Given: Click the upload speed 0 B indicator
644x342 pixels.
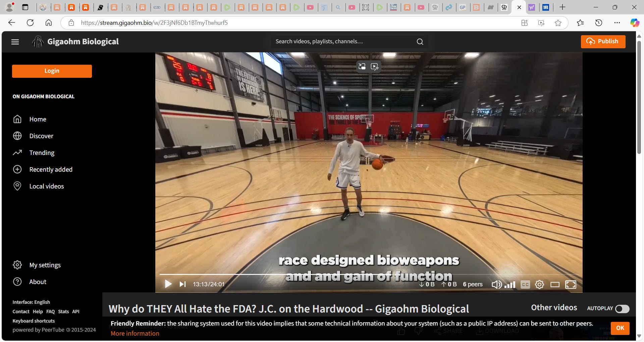Looking at the screenshot, I should (449, 284).
